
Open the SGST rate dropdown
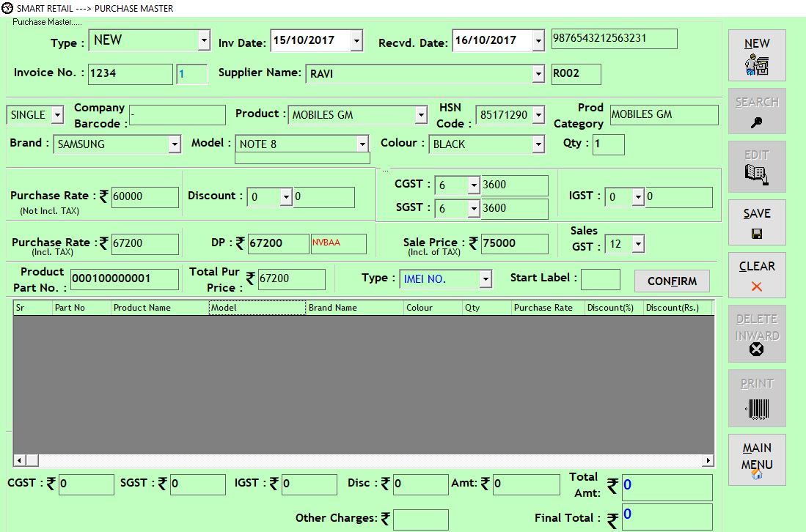pyautogui.click(x=474, y=209)
